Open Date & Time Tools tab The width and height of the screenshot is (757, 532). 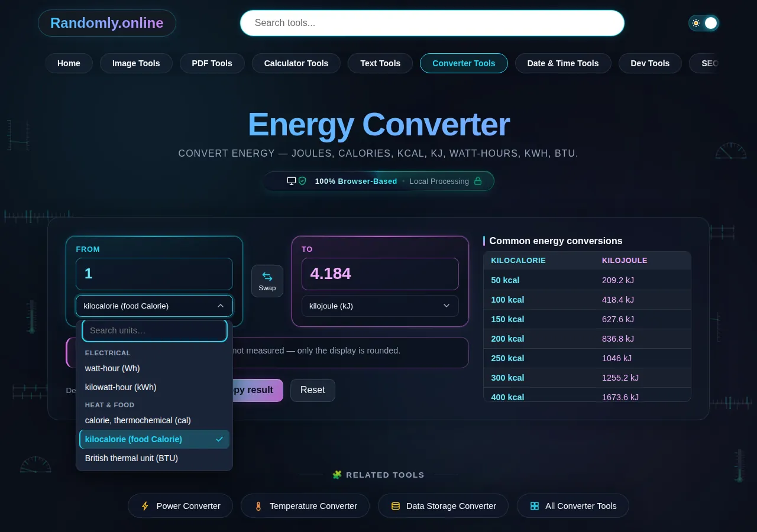click(563, 63)
